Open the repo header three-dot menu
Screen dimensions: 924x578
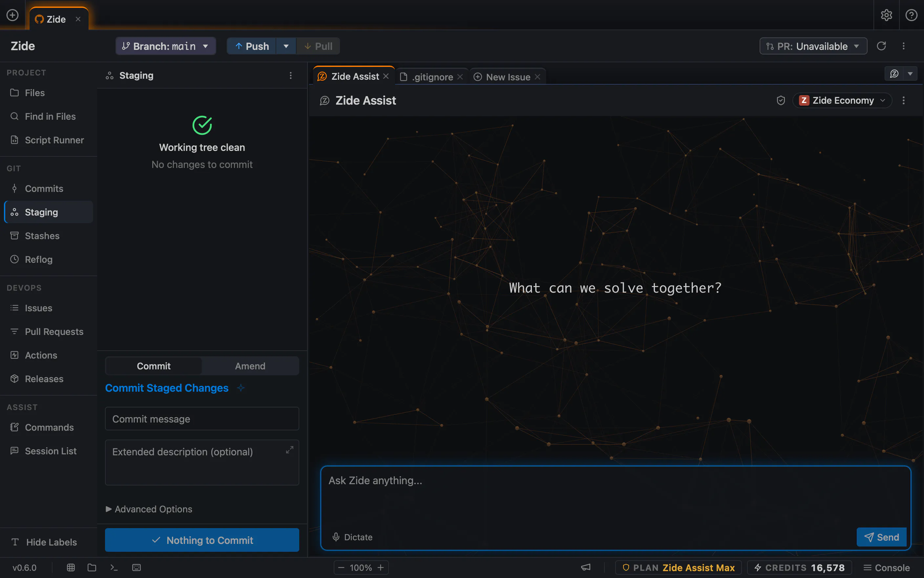coord(903,46)
